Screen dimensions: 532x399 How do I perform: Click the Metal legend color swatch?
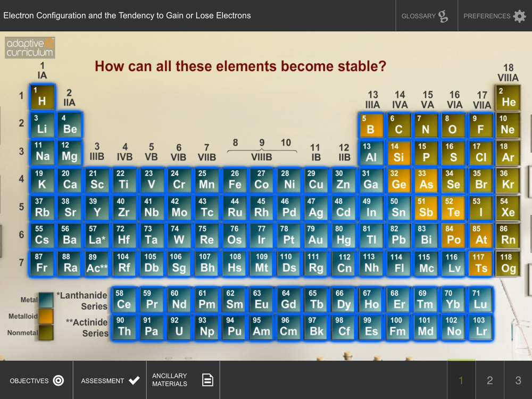pyautogui.click(x=46, y=300)
